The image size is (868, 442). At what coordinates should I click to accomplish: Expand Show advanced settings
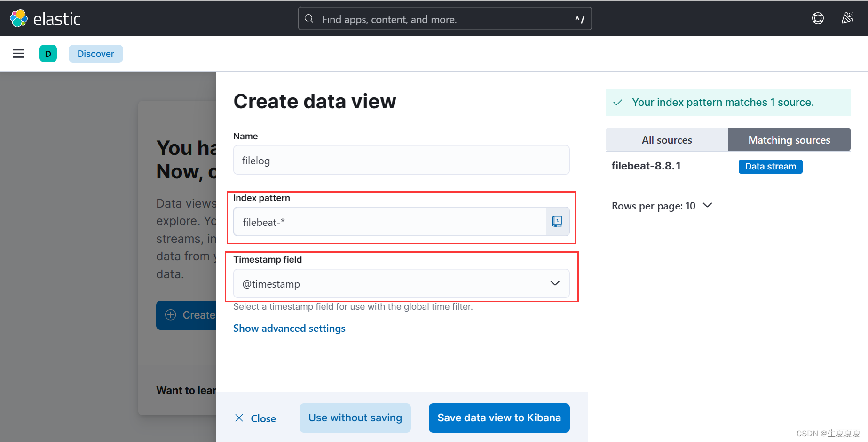289,329
